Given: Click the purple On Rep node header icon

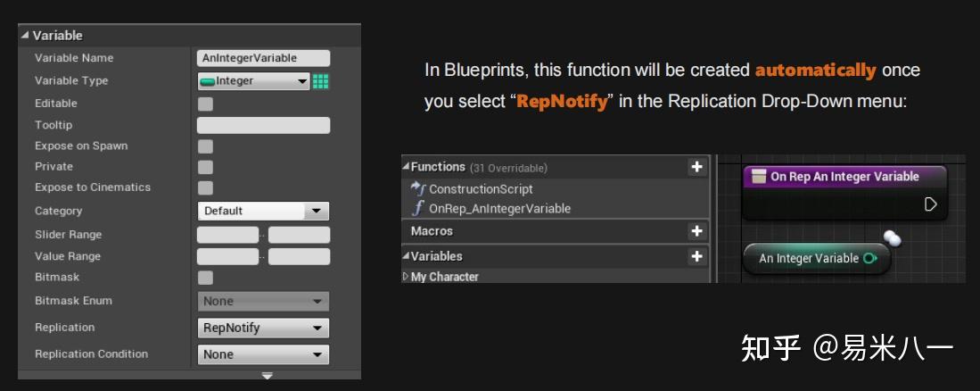Looking at the screenshot, I should (759, 177).
